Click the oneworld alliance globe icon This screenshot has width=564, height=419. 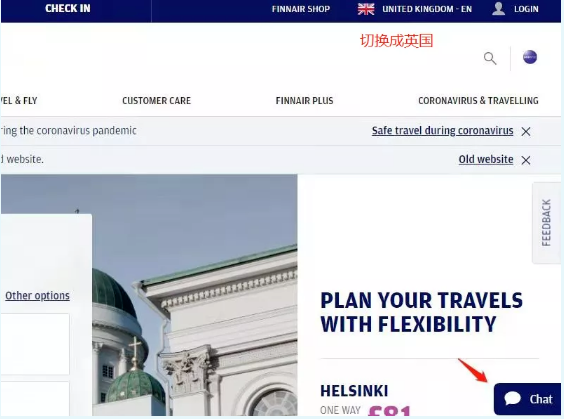point(530,57)
